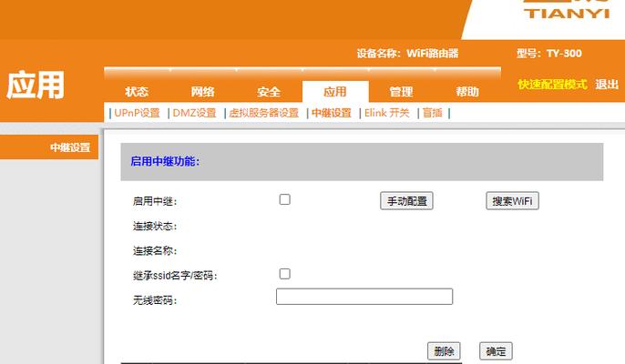Open the 状态 tab

point(137,92)
